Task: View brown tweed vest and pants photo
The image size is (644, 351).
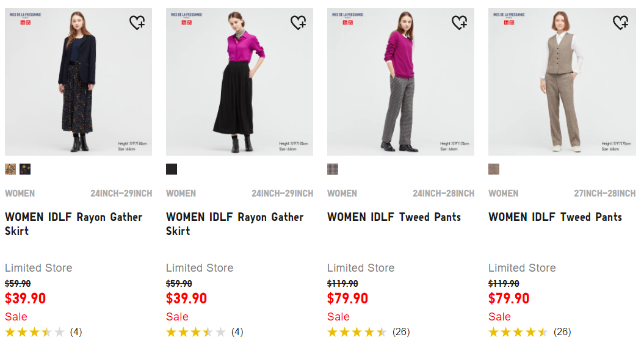Action: (x=562, y=82)
